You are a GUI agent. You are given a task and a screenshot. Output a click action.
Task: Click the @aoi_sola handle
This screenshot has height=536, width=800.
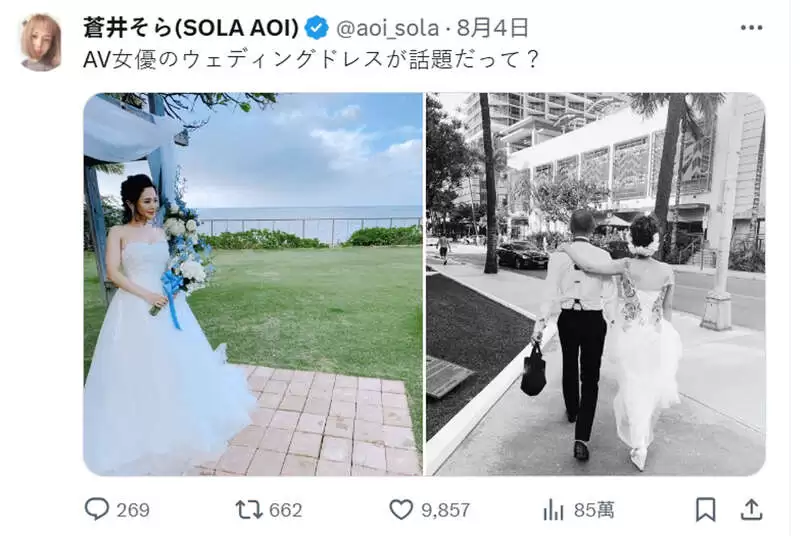pyautogui.click(x=387, y=28)
